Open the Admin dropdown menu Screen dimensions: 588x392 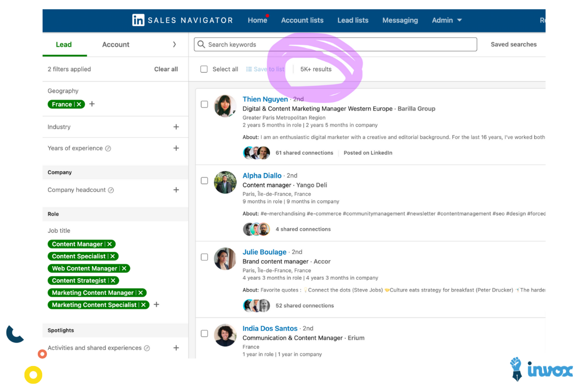(447, 20)
